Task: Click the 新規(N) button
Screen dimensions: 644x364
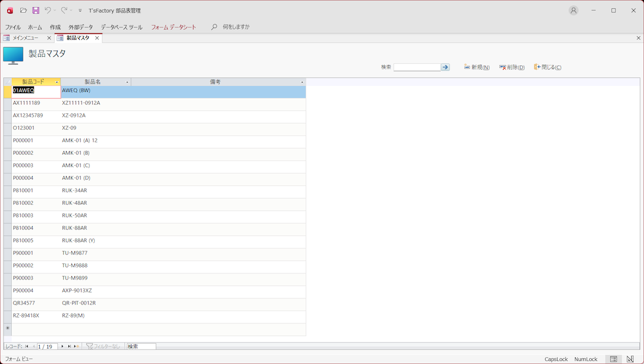Action: pyautogui.click(x=477, y=67)
